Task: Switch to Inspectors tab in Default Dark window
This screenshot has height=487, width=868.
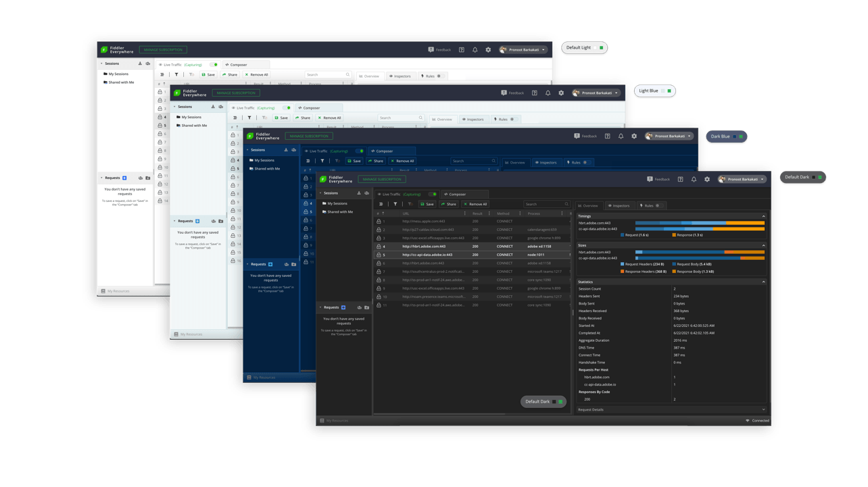Action: click(x=619, y=205)
